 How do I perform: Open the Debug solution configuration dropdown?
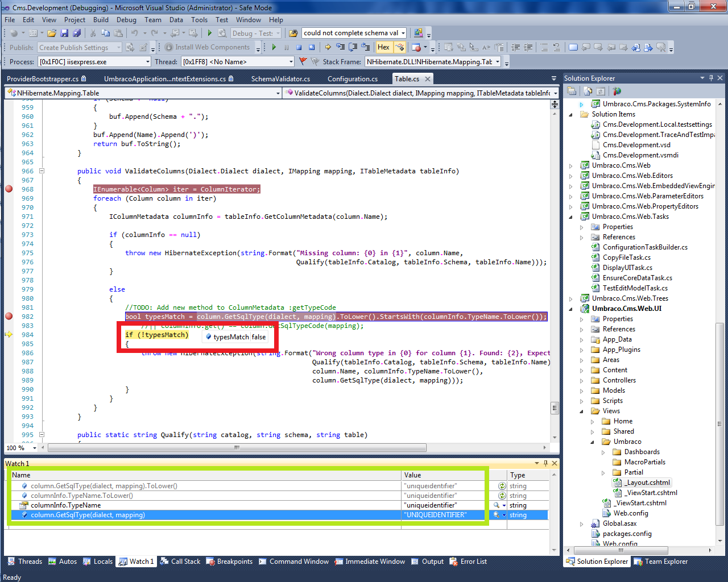pos(278,33)
